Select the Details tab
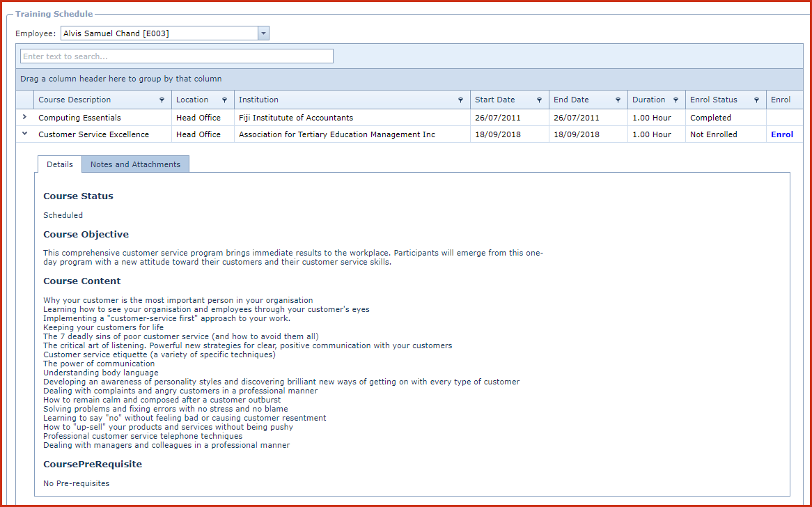812x507 pixels. (x=59, y=164)
